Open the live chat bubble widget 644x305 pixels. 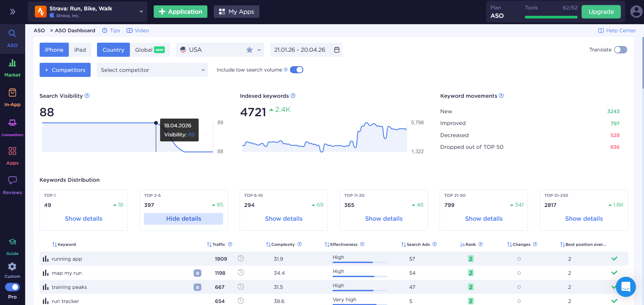coord(626,287)
